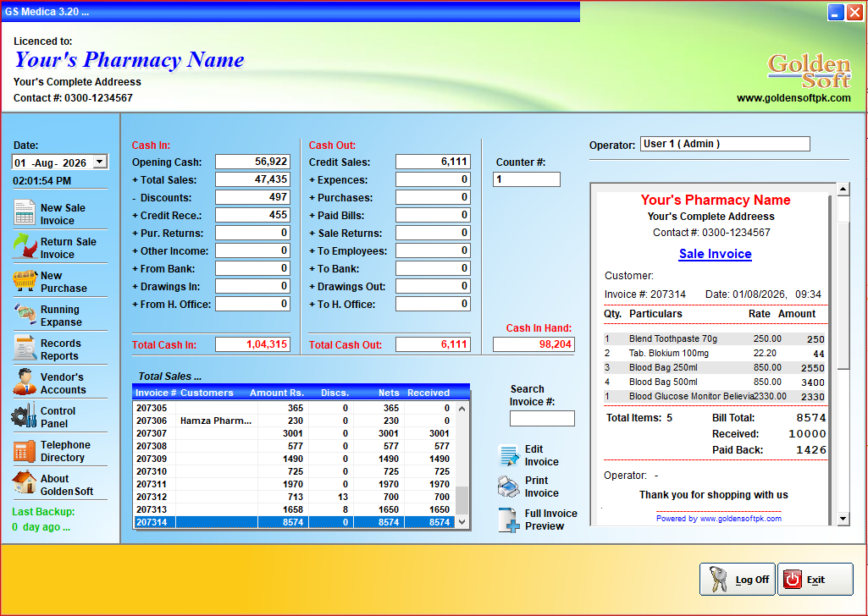The height and width of the screenshot is (616, 868).
Task: Click the Received column header
Action: coord(428,393)
